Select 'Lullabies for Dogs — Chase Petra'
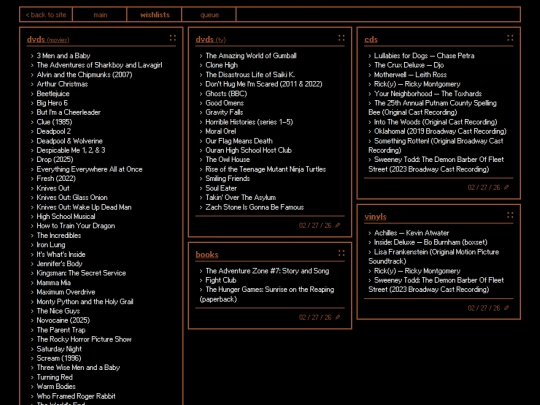 [424, 56]
